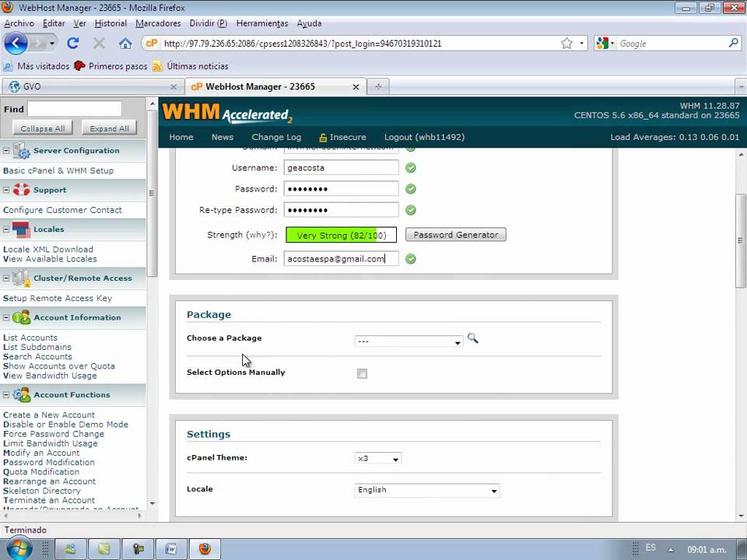The height and width of the screenshot is (560, 747).
Task: Click the Collapse All button
Action: (x=42, y=128)
